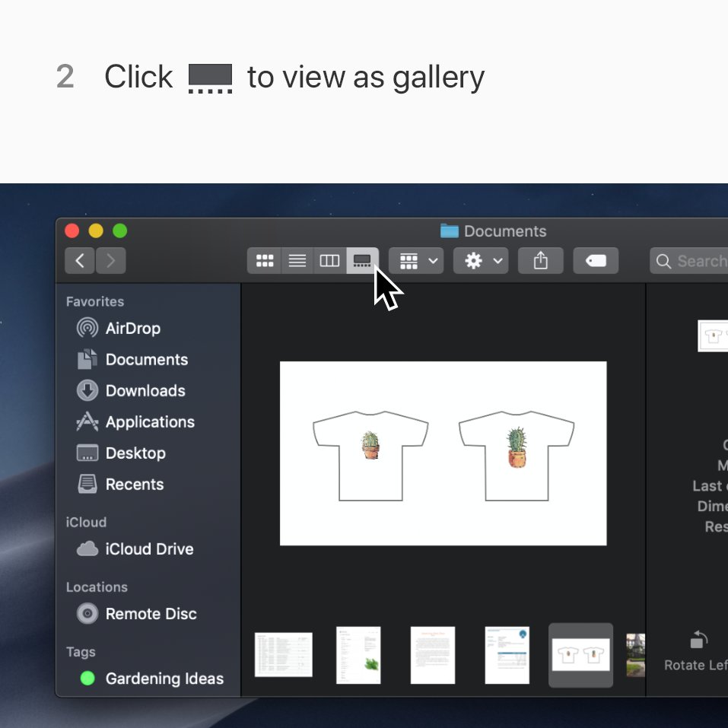728x728 pixels.
Task: Select the highlighted t-shirts thumbnail in filmstrip
Action: click(580, 655)
